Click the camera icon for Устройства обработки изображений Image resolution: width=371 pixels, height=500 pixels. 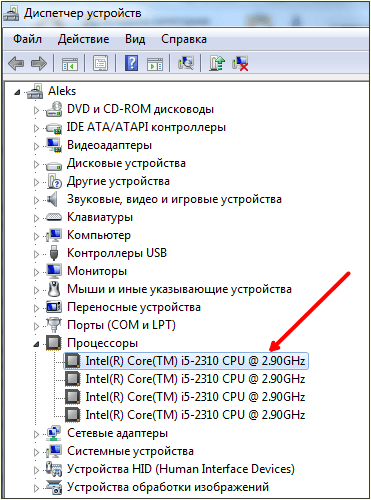click(54, 487)
